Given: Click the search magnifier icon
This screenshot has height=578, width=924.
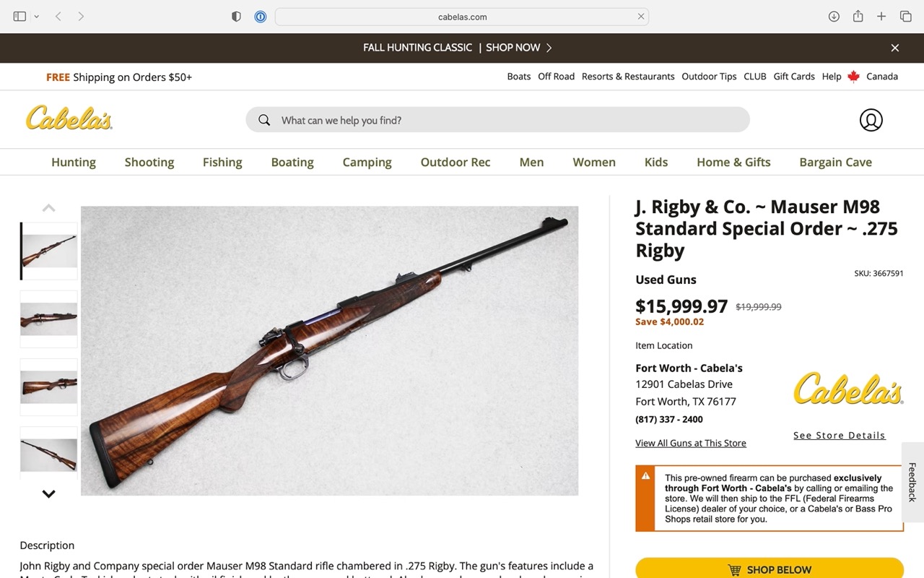Looking at the screenshot, I should [x=264, y=120].
